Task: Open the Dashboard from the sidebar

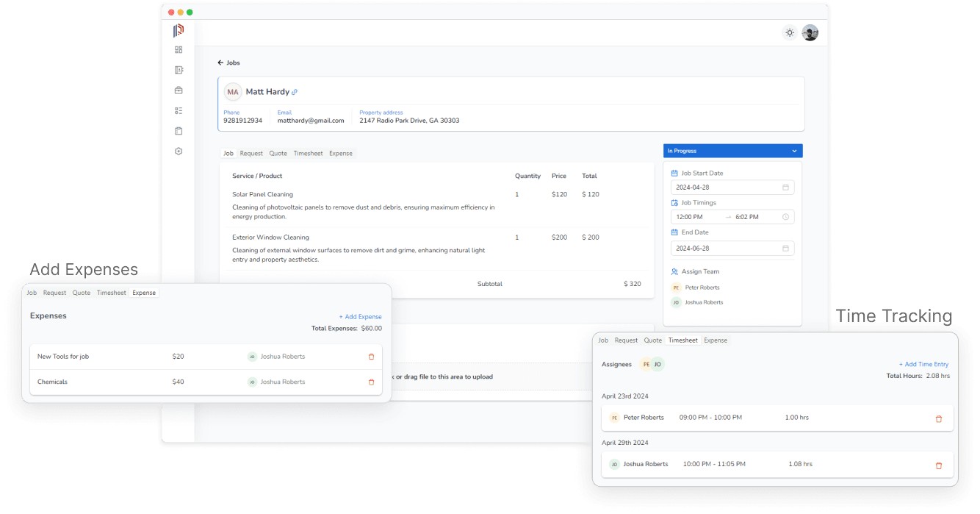Action: (x=179, y=50)
